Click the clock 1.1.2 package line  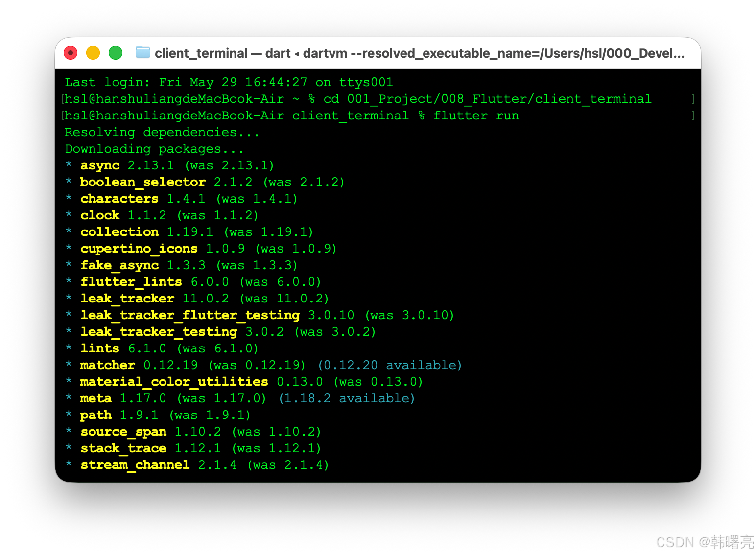pos(162,215)
